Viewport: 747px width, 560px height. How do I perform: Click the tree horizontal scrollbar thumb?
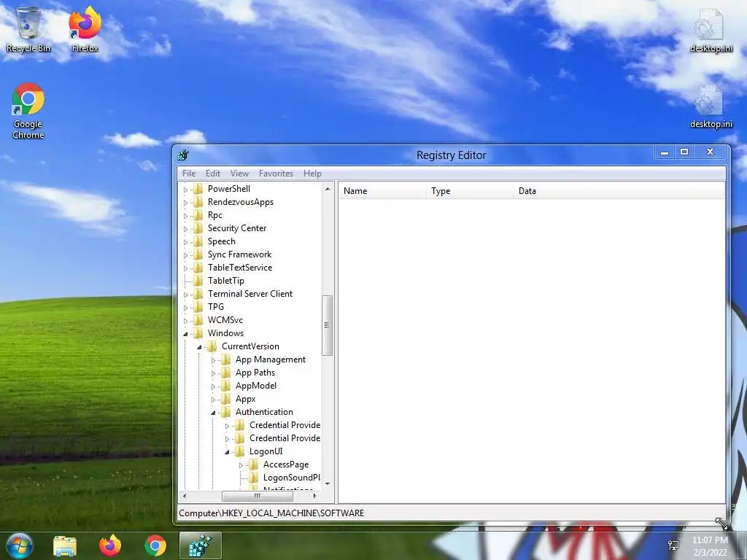point(258,496)
